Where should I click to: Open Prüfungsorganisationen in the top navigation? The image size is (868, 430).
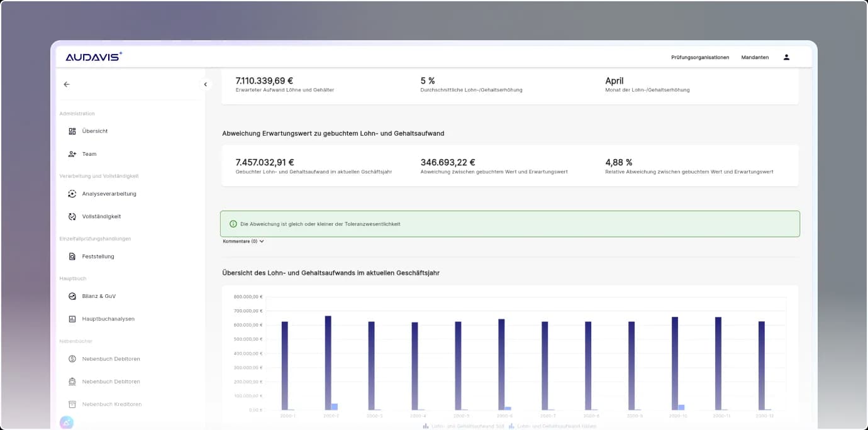[700, 57]
